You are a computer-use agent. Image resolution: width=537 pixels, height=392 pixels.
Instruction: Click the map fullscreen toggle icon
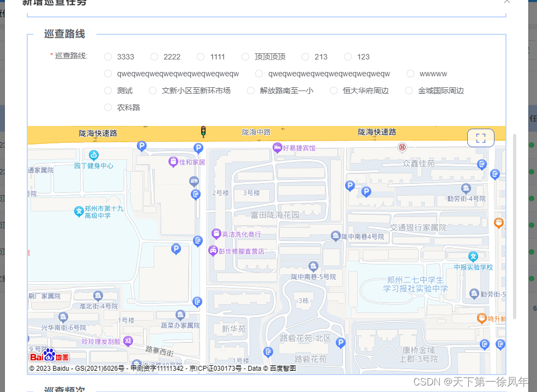coord(480,137)
